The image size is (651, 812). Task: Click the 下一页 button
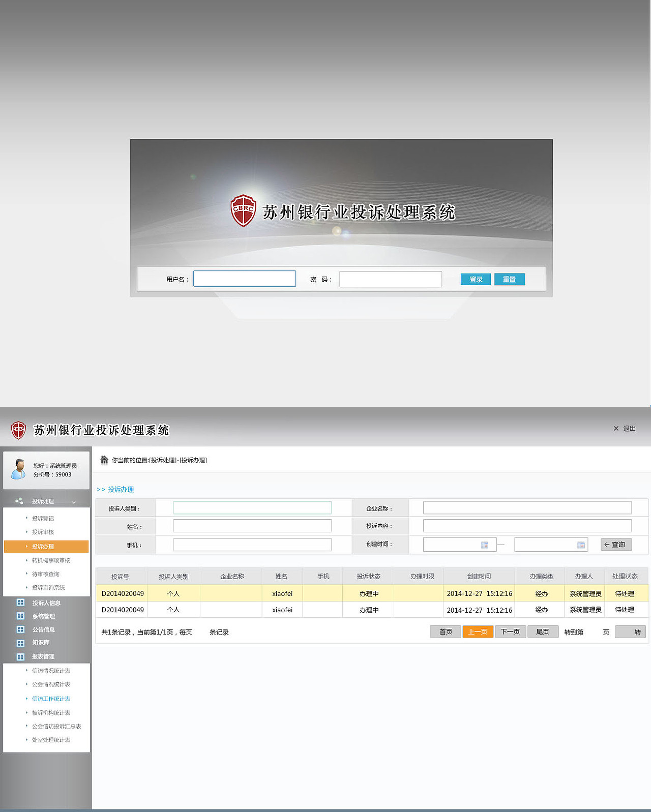[510, 631]
